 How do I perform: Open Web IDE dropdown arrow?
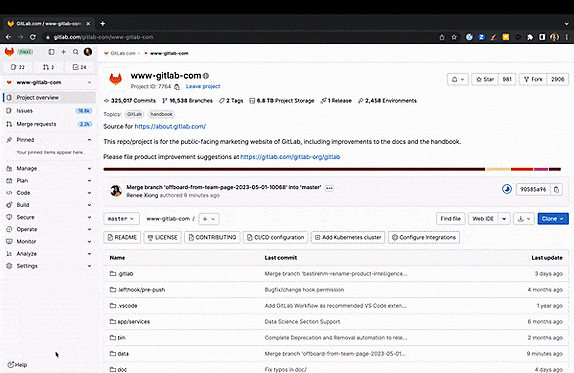click(x=504, y=219)
